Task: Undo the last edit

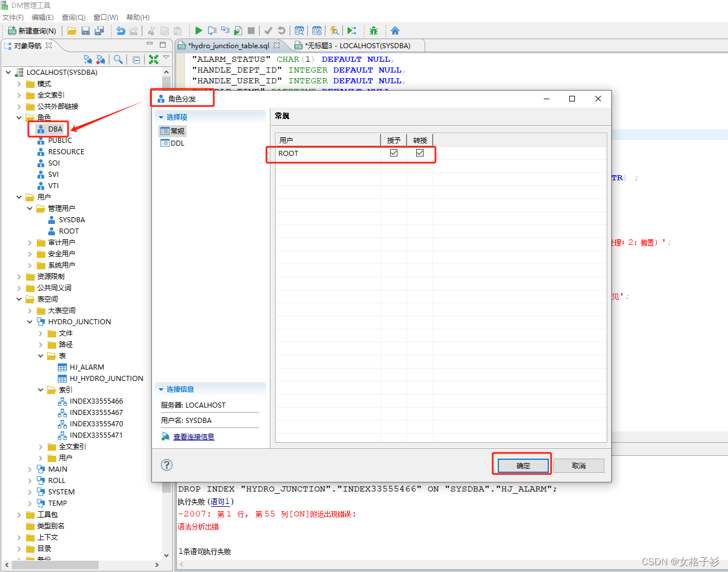Action: 121,31
